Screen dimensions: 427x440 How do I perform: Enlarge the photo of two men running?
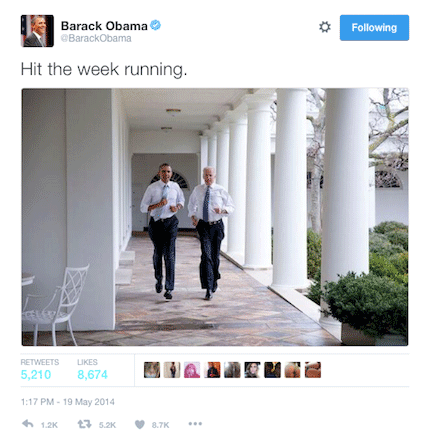[x=215, y=217]
